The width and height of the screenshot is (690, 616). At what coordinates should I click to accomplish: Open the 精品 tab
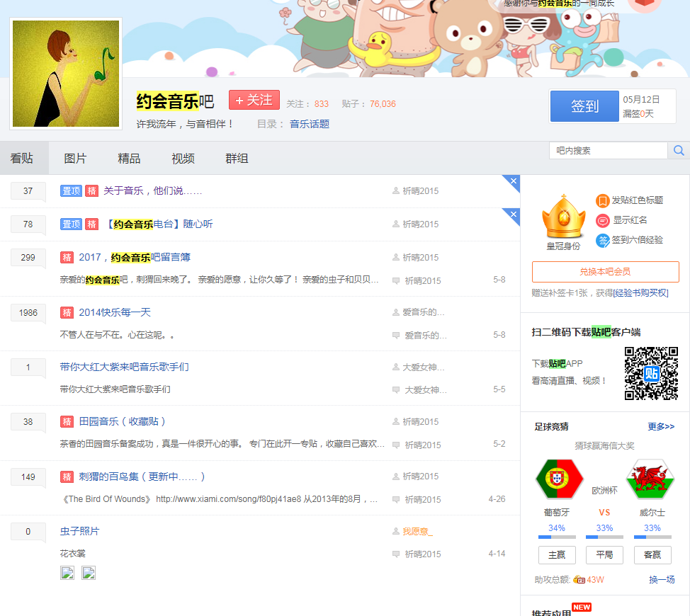click(129, 159)
